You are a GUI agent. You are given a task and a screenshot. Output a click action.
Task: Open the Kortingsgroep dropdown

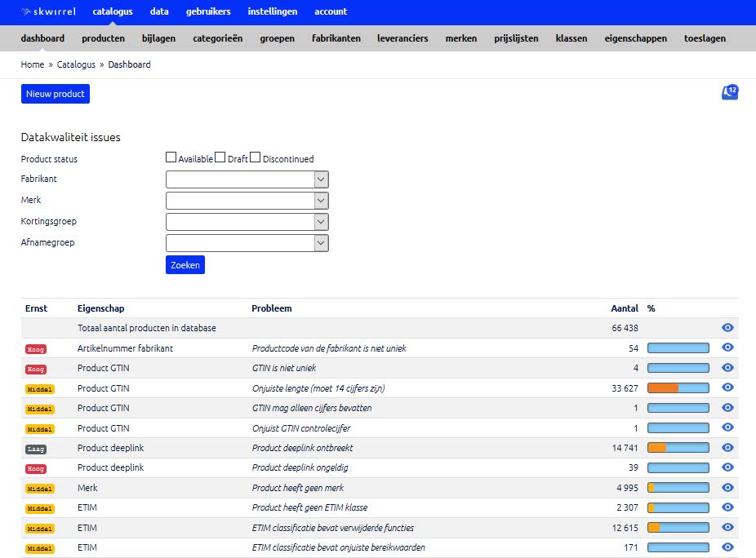pos(247,222)
